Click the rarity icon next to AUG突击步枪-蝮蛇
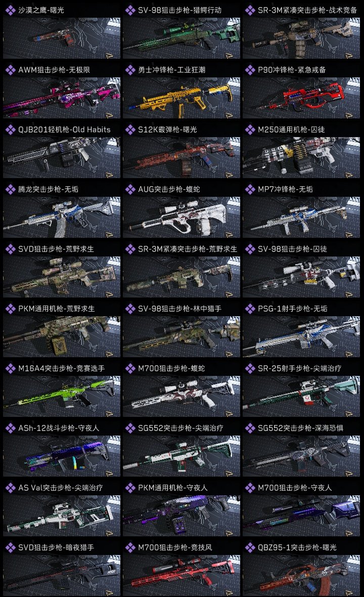 coord(130,190)
